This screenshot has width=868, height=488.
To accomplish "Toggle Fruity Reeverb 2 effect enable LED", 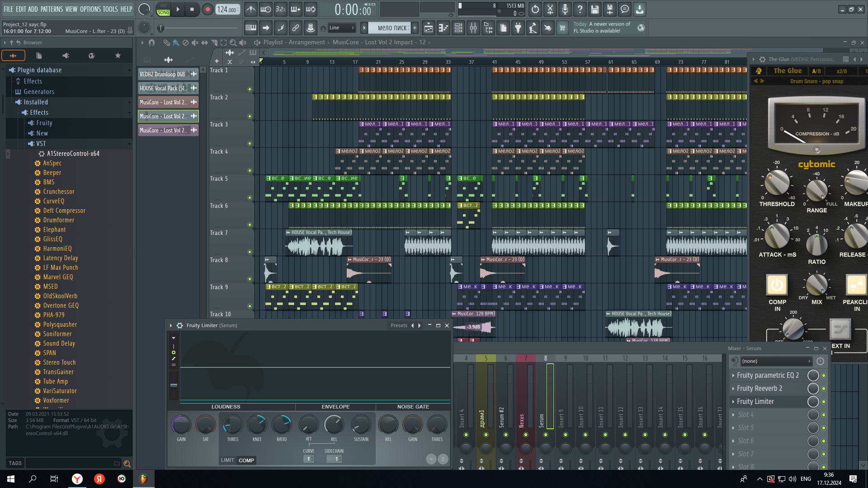I will point(824,389).
